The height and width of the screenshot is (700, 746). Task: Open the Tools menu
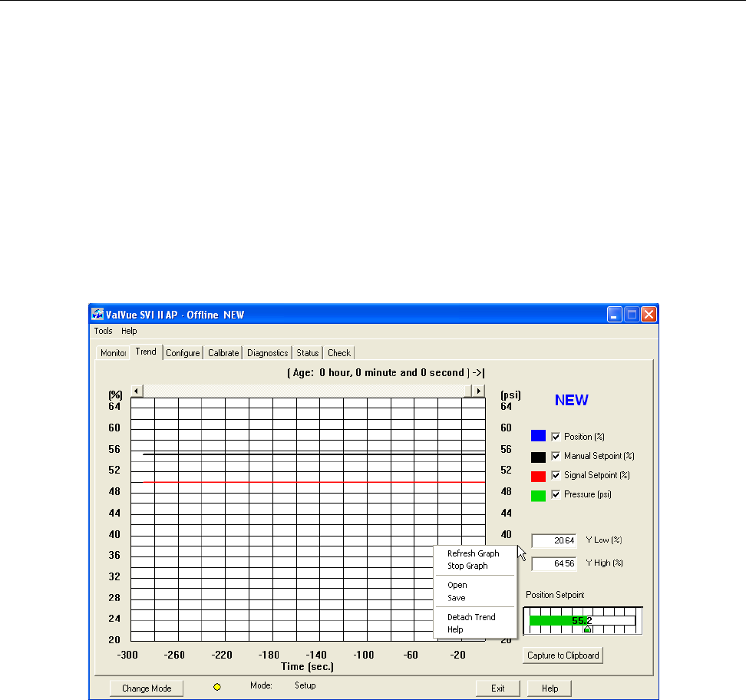[104, 331]
